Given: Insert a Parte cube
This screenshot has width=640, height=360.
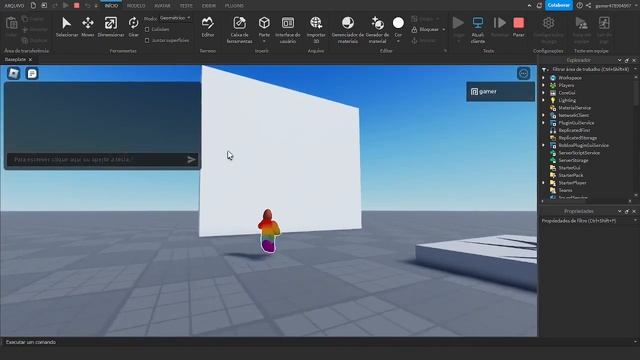Looking at the screenshot, I should (x=264, y=23).
